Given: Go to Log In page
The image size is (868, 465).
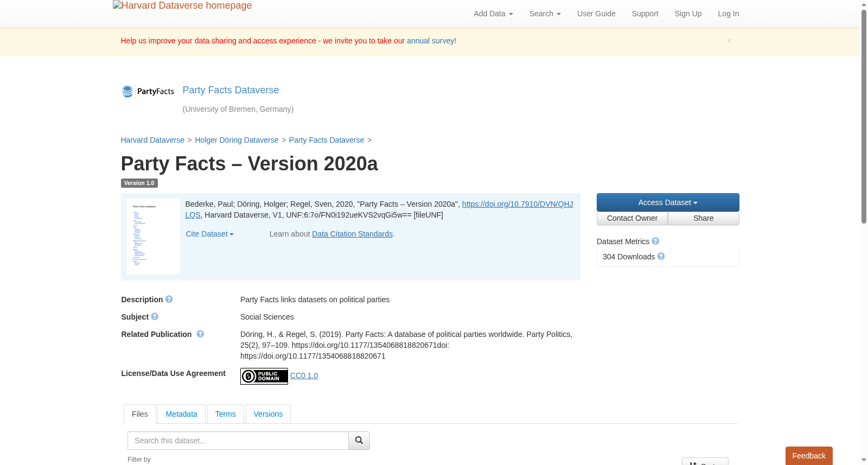Looking at the screenshot, I should coord(729,14).
